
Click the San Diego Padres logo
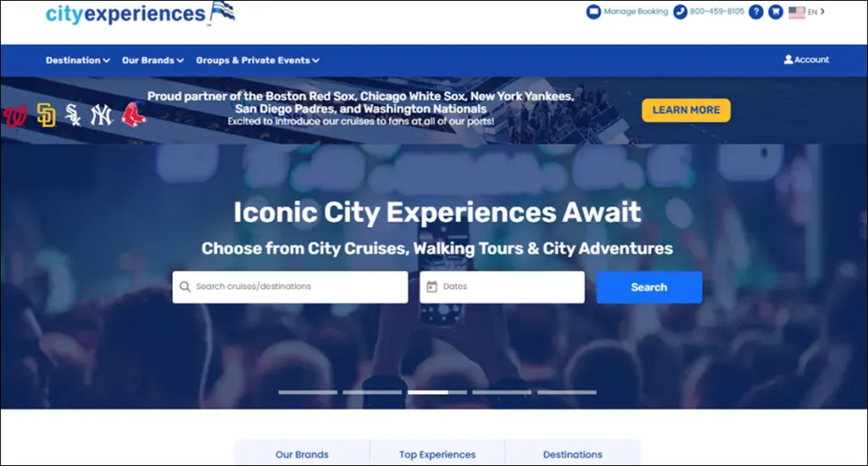(x=46, y=114)
